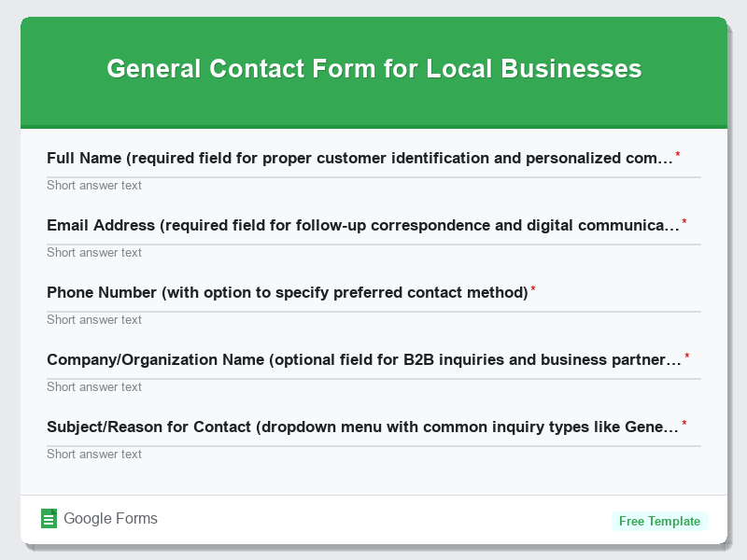Expand the truncated Full Name question label
The height and width of the screenshot is (560, 747).
[x=364, y=158]
